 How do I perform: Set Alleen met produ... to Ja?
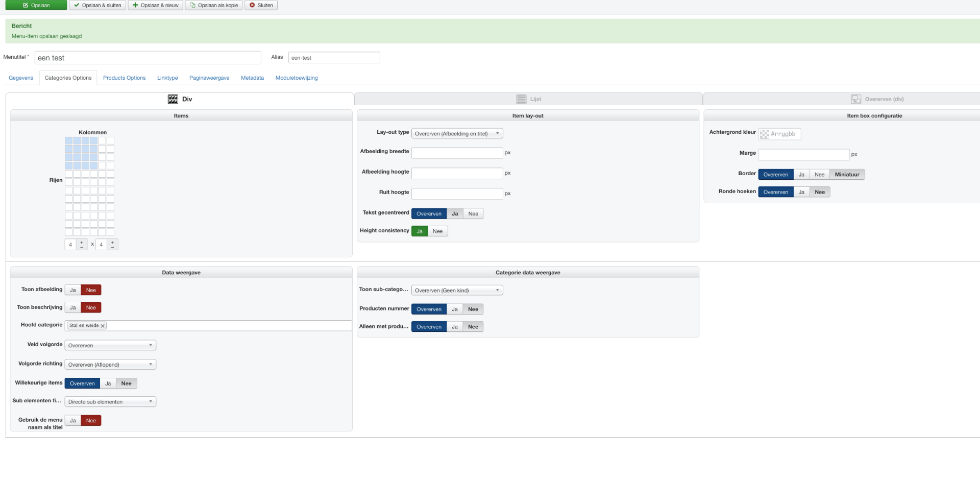[454, 327]
